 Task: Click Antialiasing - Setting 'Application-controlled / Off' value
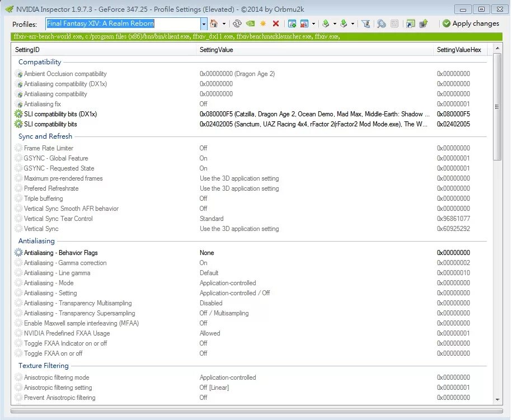[235, 293]
